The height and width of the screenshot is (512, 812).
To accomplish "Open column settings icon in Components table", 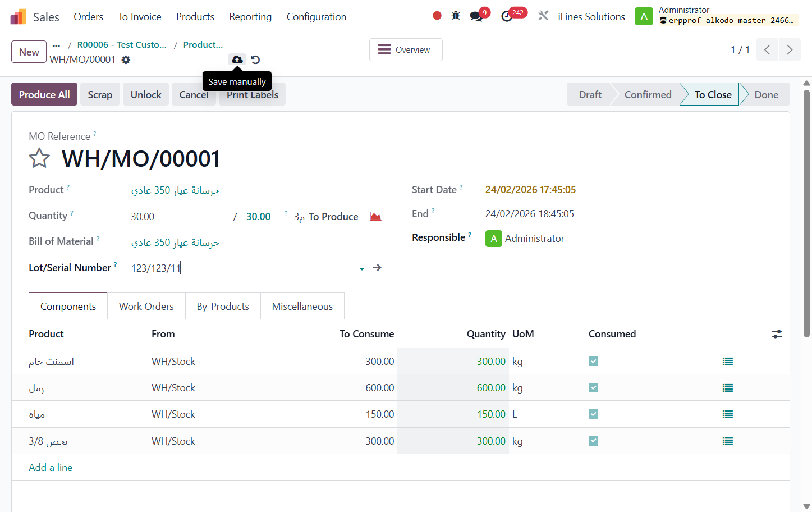I will pyautogui.click(x=777, y=334).
